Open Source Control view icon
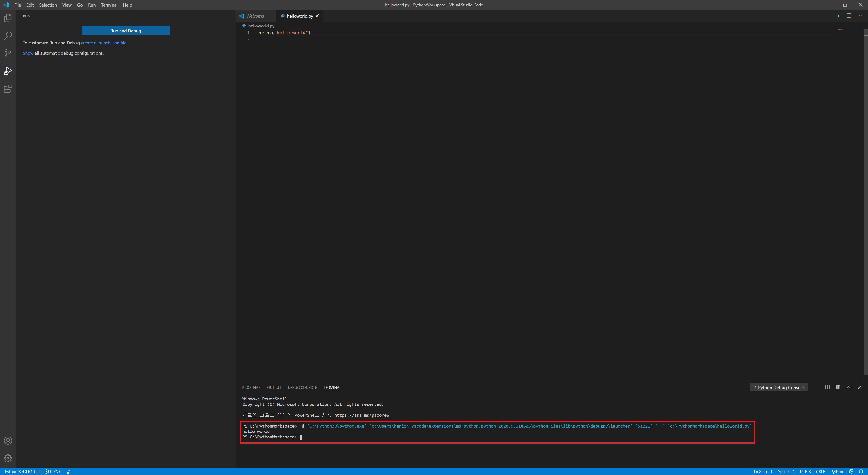Screen dimensions: 868x475 coord(8,53)
